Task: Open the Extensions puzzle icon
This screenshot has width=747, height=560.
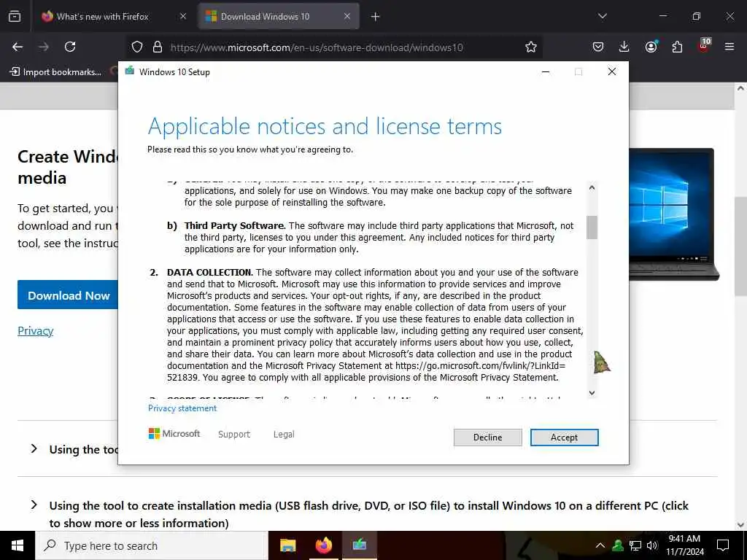Action: 677,47
